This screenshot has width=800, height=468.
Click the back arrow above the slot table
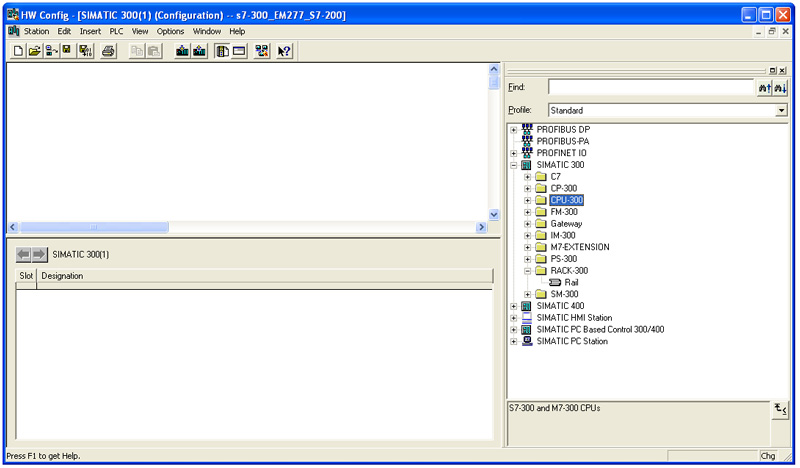(x=23, y=254)
